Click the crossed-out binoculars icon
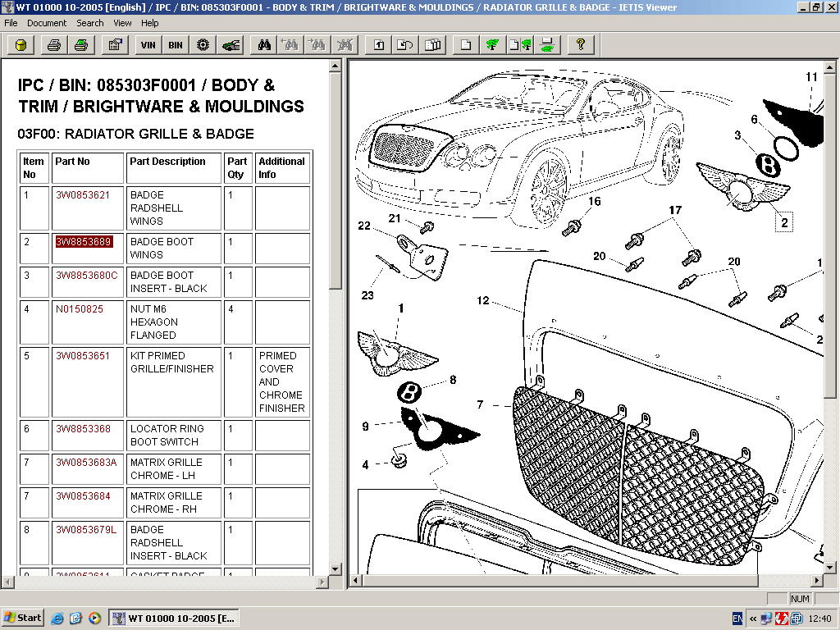Viewport: 840px width, 630px height. click(x=345, y=45)
